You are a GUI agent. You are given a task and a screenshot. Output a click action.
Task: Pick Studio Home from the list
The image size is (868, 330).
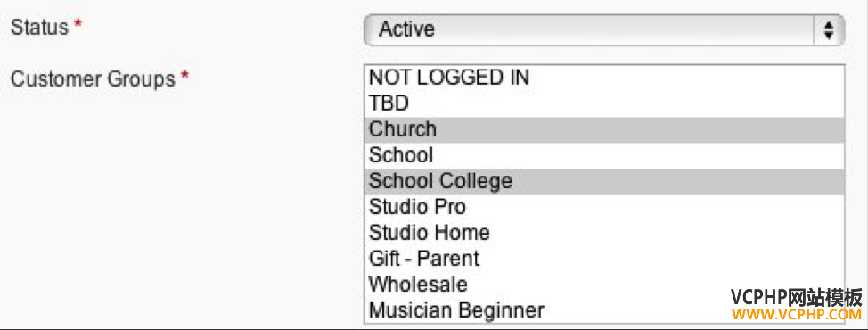tap(604, 233)
